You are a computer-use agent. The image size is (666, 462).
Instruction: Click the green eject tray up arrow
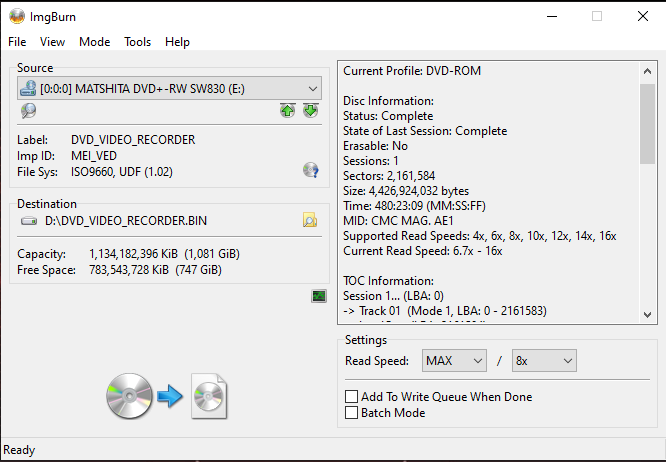(288, 111)
